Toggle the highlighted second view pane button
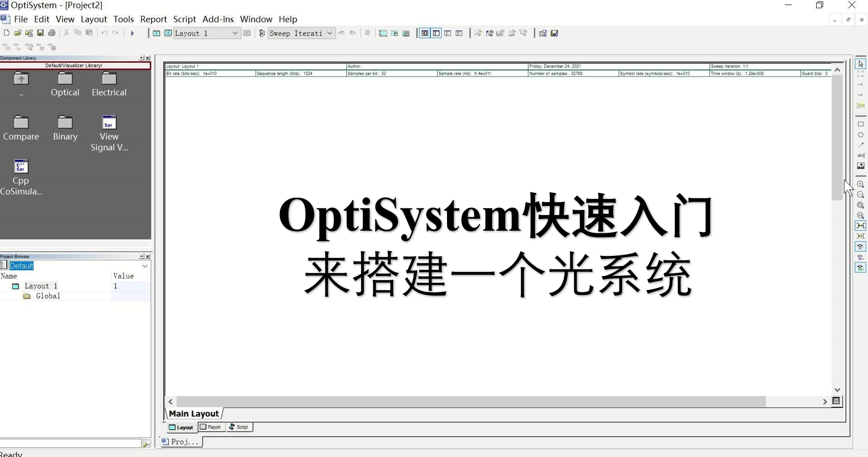This screenshot has height=457, width=868. tap(436, 33)
